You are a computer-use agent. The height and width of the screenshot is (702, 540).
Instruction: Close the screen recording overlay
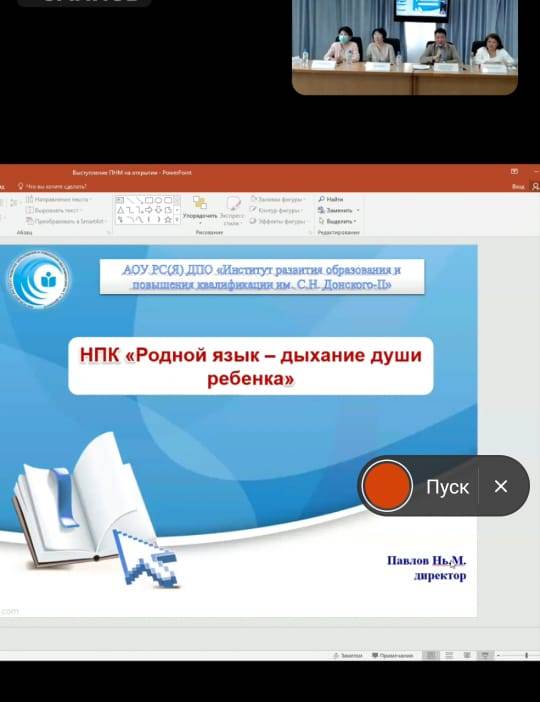(501, 486)
